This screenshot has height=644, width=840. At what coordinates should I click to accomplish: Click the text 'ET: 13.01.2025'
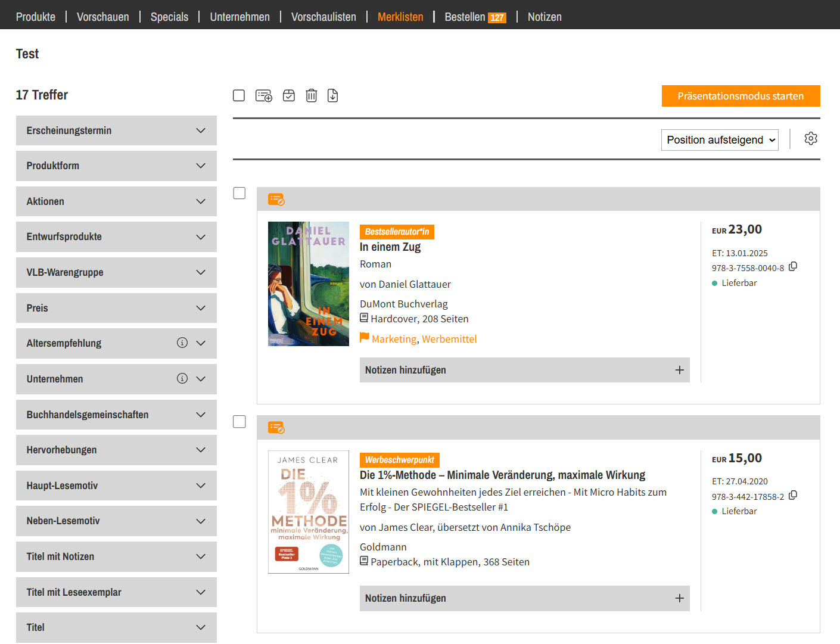click(740, 253)
